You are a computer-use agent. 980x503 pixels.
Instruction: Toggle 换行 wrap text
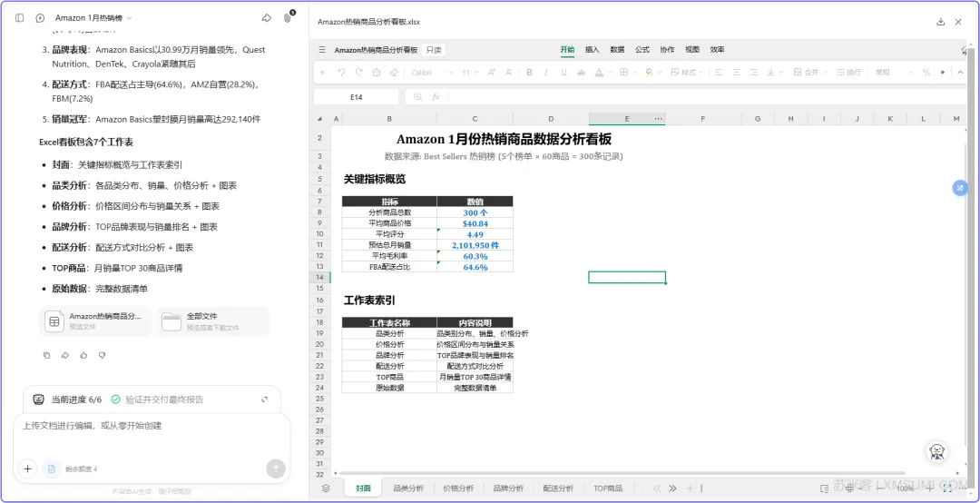(848, 73)
